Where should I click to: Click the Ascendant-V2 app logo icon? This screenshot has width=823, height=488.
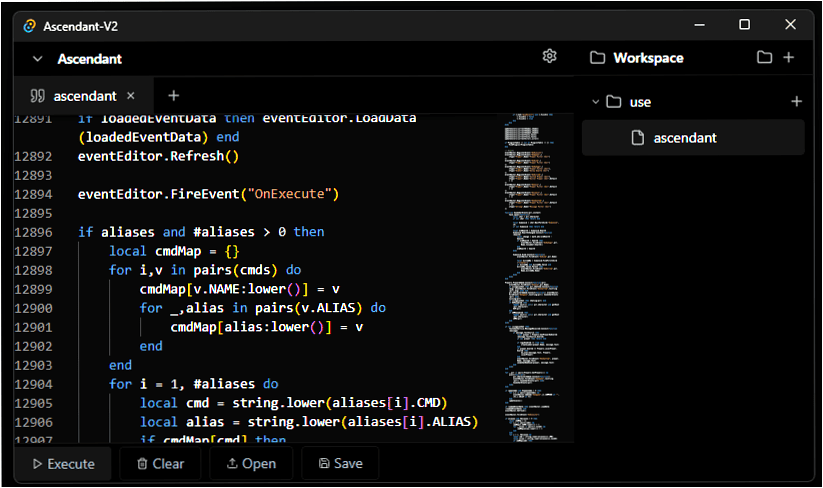[29, 26]
